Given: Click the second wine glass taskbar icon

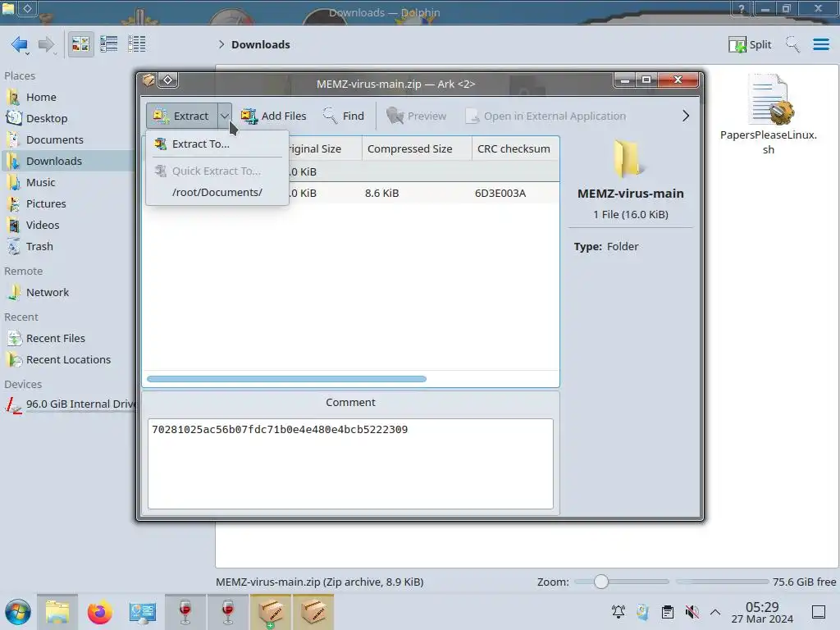Looking at the screenshot, I should 228,612.
